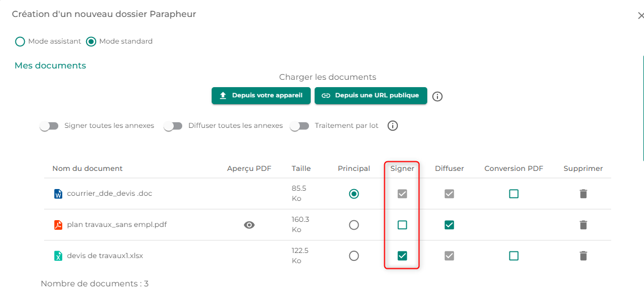This screenshot has width=644, height=296.
Task: Preview plan travaux_sans empl.pdf with eye icon
Action: (x=250, y=225)
